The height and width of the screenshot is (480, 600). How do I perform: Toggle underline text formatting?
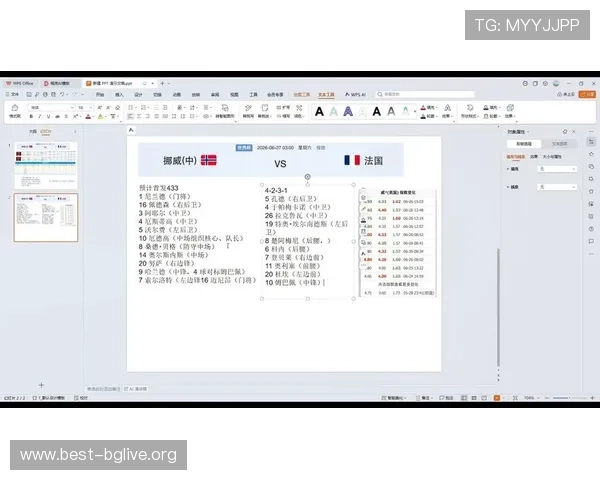tap(49, 116)
